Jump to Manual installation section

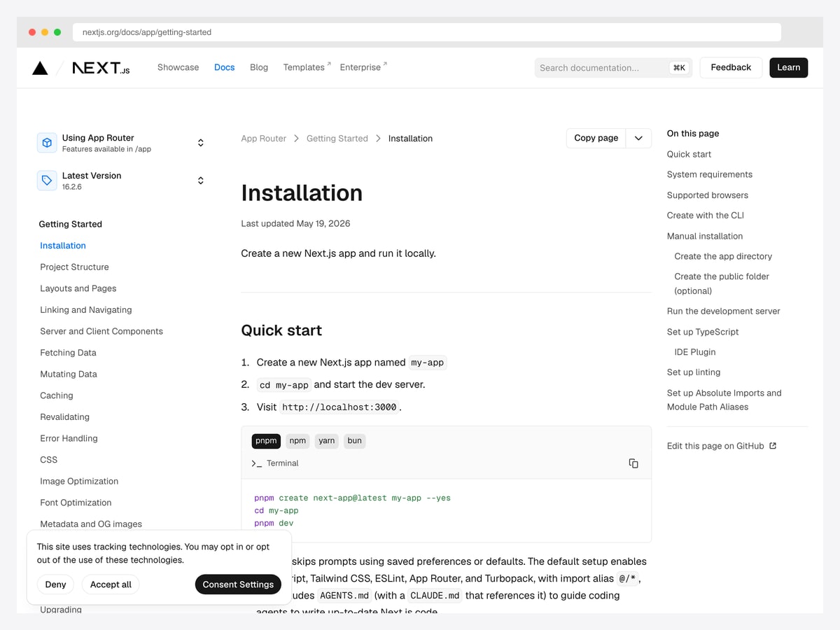pos(705,236)
